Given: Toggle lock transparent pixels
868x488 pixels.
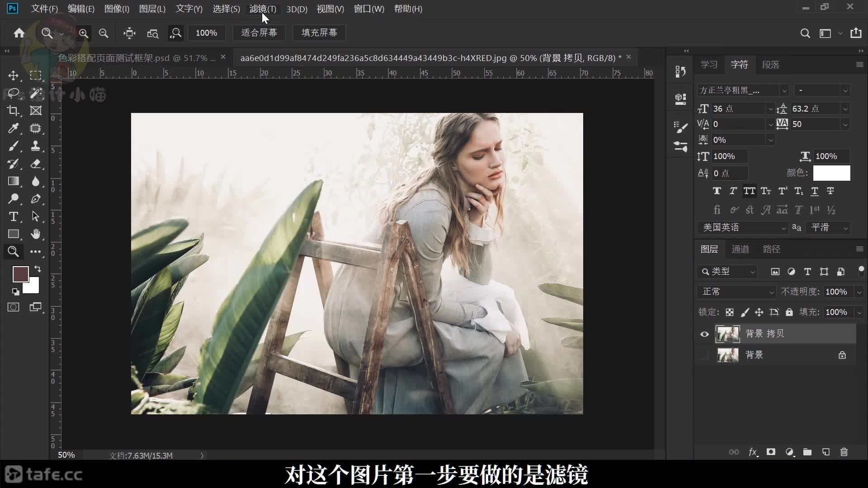Looking at the screenshot, I should (x=729, y=312).
